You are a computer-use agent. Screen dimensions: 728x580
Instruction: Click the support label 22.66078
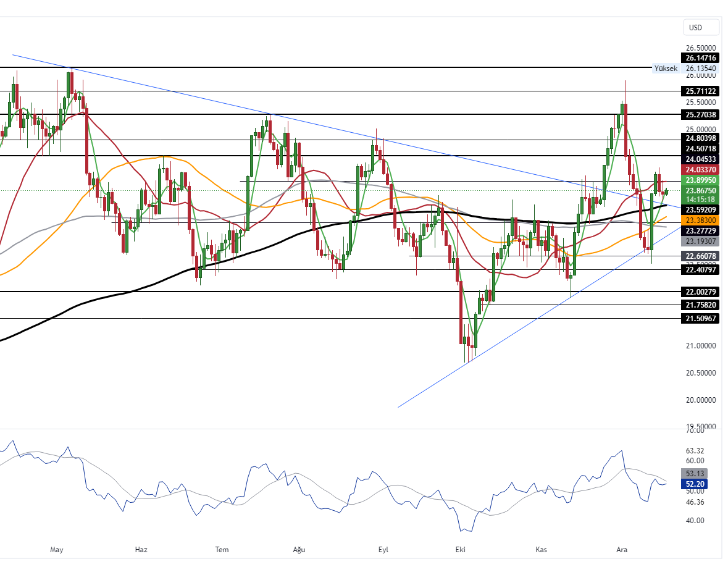click(x=700, y=256)
